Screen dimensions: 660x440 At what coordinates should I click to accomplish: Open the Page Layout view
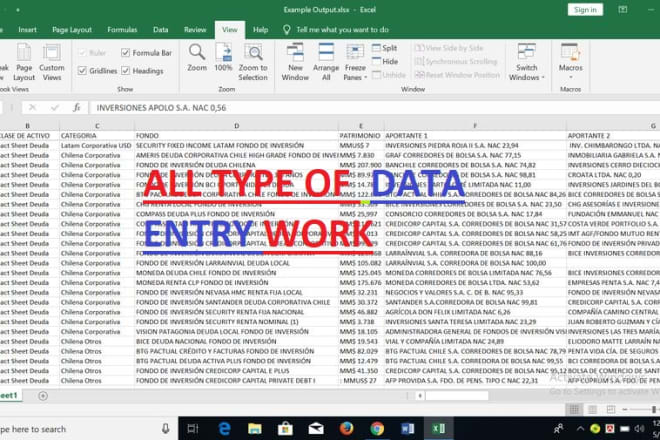pyautogui.click(x=24, y=62)
